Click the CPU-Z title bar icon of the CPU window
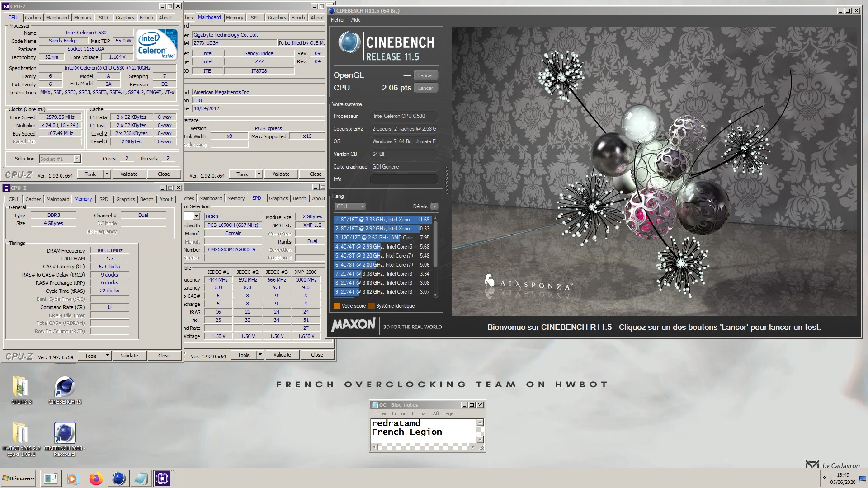868x488 pixels. click(6, 6)
